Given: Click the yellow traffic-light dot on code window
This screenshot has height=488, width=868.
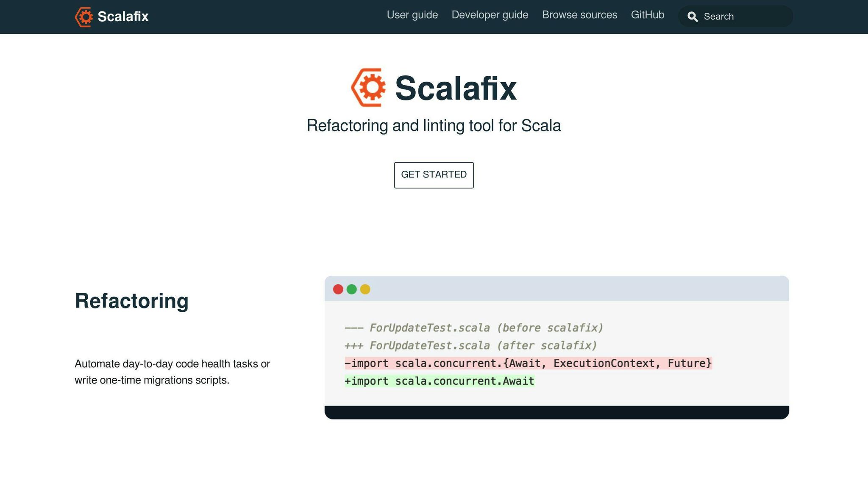Looking at the screenshot, I should click(364, 289).
